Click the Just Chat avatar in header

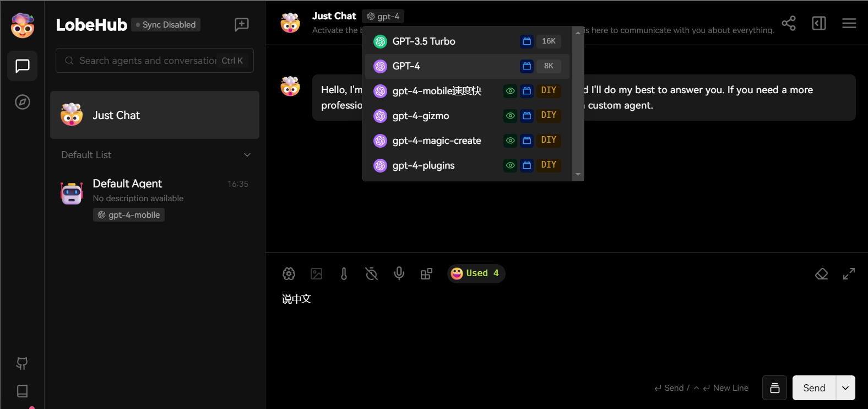290,23
